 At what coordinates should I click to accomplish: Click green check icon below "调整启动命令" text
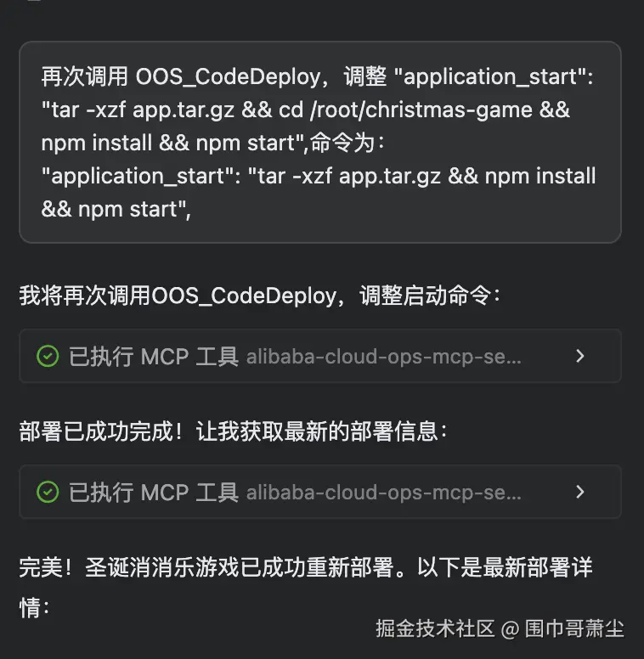pyautogui.click(x=48, y=357)
